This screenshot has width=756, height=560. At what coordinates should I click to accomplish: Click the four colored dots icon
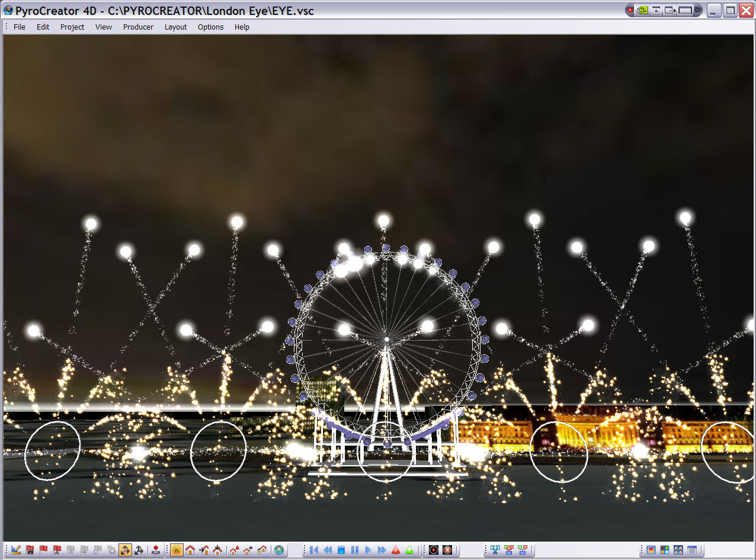pos(665,550)
